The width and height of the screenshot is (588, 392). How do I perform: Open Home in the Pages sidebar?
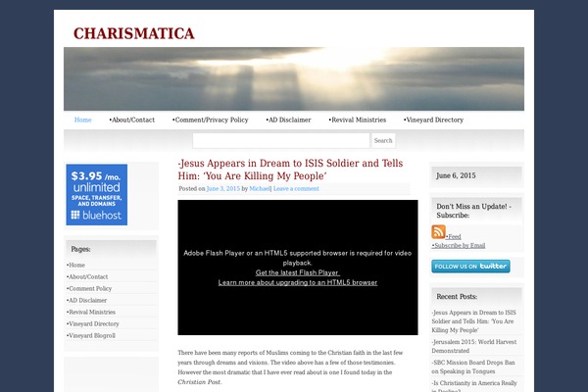(76, 266)
